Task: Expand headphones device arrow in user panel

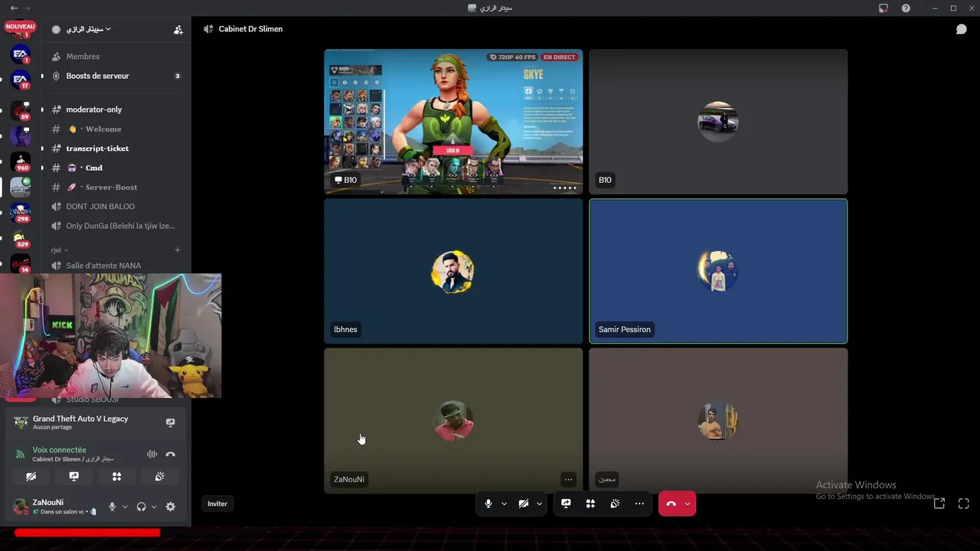Action: tap(154, 507)
